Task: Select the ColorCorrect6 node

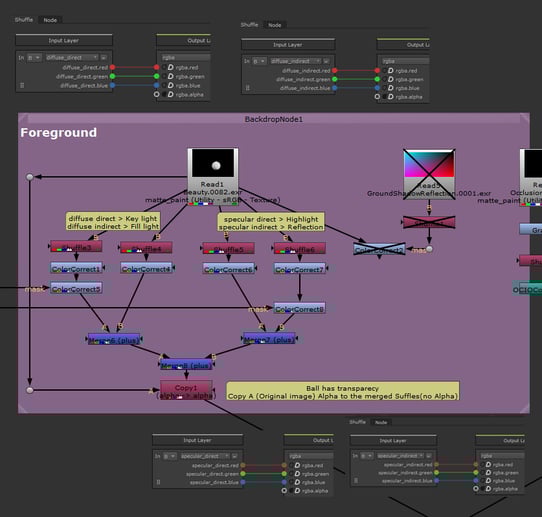Action: 228,269
